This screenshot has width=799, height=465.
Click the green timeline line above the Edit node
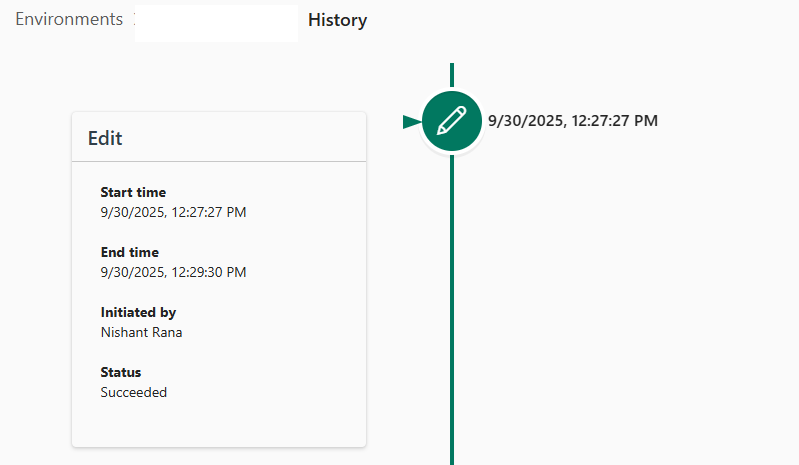452,76
